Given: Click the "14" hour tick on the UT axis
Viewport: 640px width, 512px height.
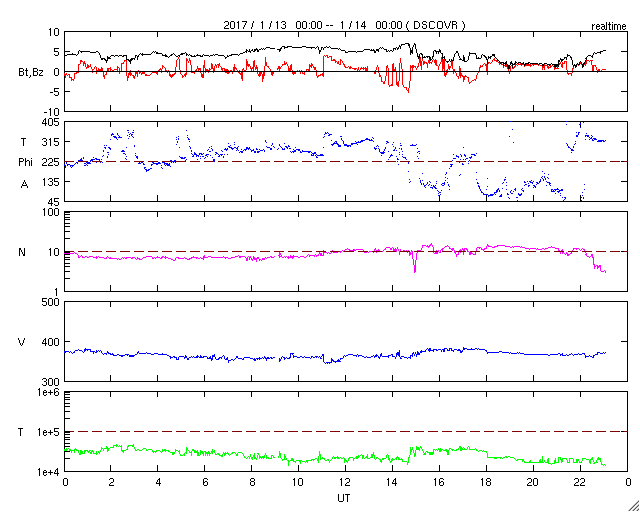Looking at the screenshot, I should click(392, 482).
